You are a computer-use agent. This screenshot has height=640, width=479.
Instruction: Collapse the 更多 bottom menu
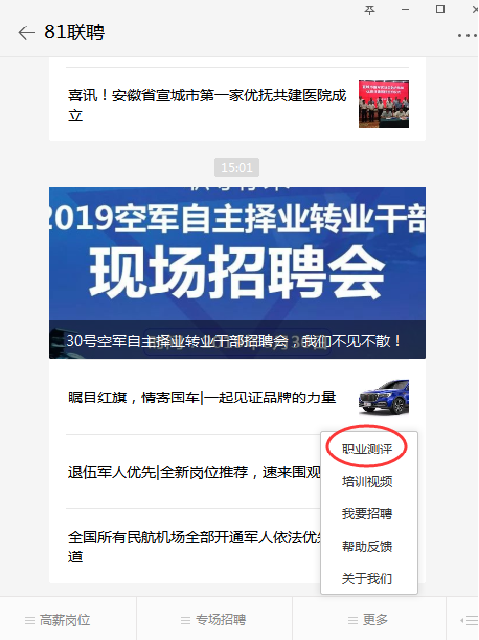tap(369, 620)
